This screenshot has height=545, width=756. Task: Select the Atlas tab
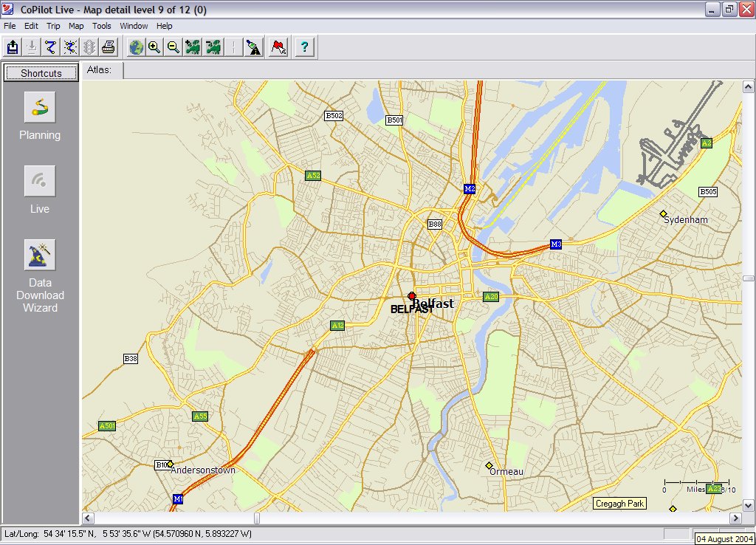(102, 70)
